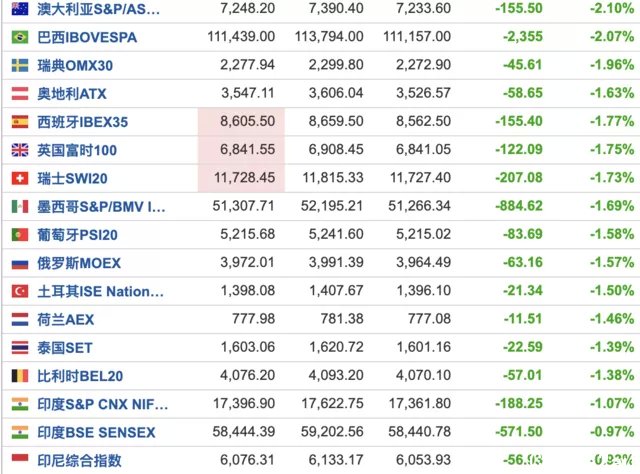Viewport: 640px width, 474px height.
Task: Open the 俄罗斯MOEX index page
Action: (x=79, y=263)
